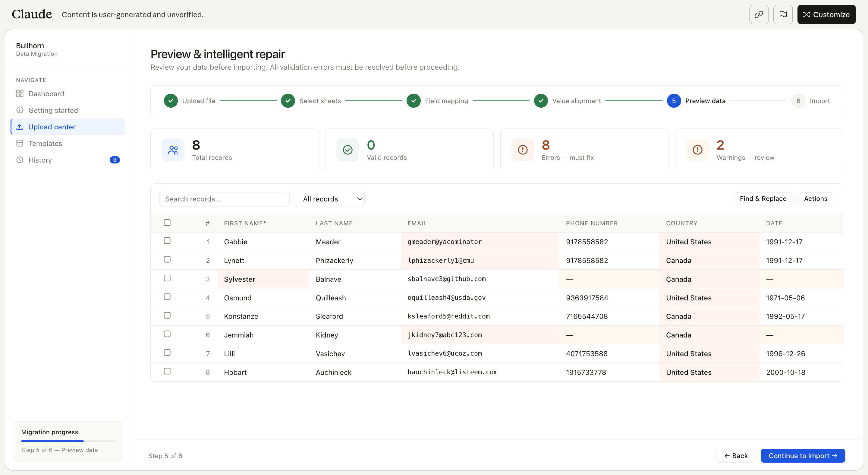This screenshot has height=475, width=868.
Task: Check the row for Osmund Quilleash
Action: [x=167, y=297]
